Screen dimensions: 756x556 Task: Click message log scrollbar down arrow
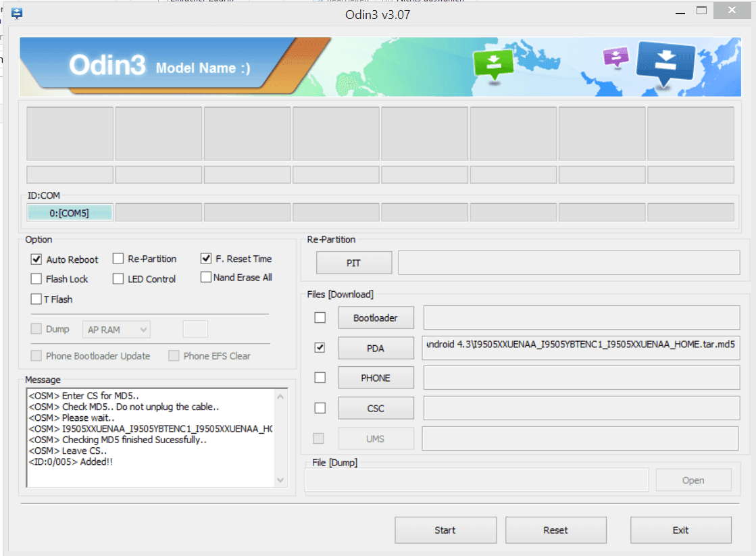[x=280, y=480]
